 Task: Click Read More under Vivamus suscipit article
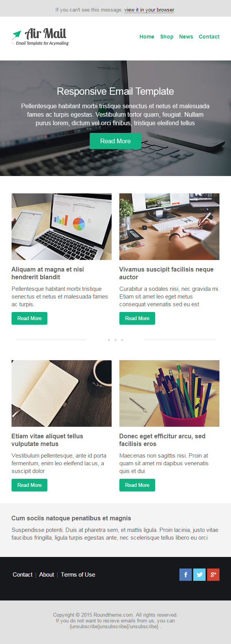tap(137, 318)
